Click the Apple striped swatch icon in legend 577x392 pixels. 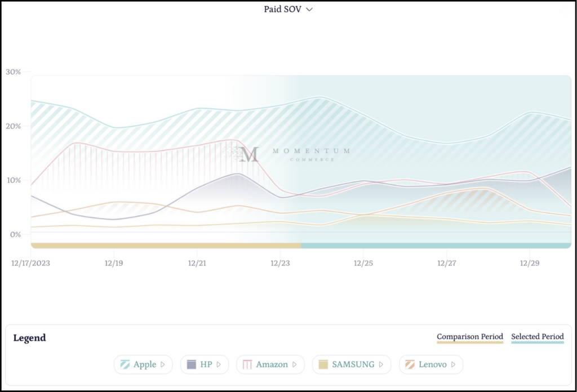coord(125,364)
